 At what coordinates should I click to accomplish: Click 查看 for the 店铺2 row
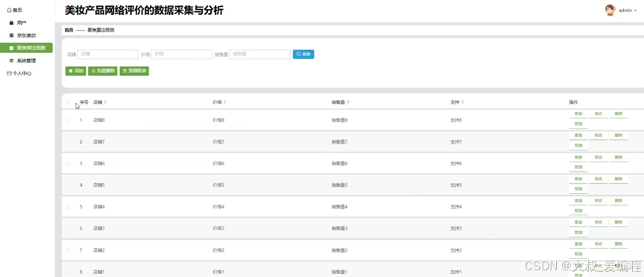[x=578, y=244]
